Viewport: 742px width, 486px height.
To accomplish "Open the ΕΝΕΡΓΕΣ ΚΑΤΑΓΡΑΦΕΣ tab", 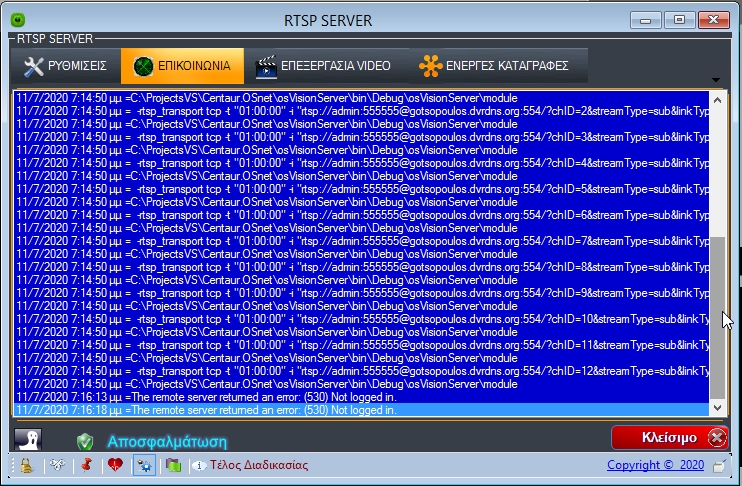I will pyautogui.click(x=495, y=66).
